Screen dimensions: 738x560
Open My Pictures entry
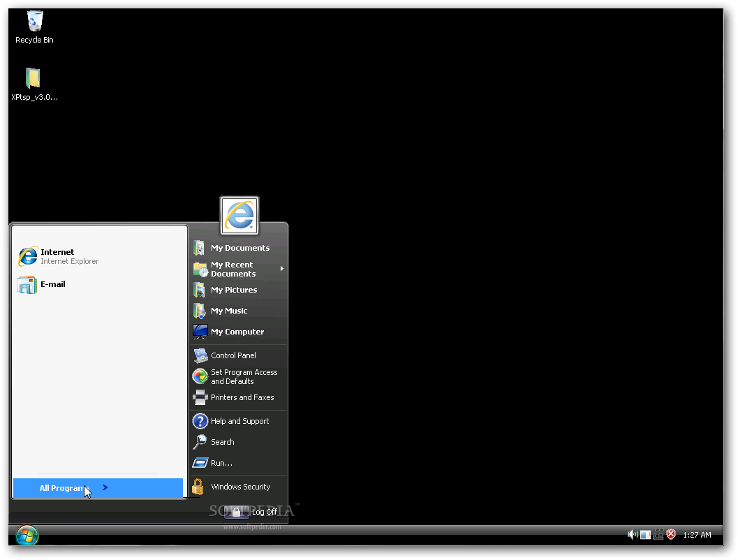point(239,290)
